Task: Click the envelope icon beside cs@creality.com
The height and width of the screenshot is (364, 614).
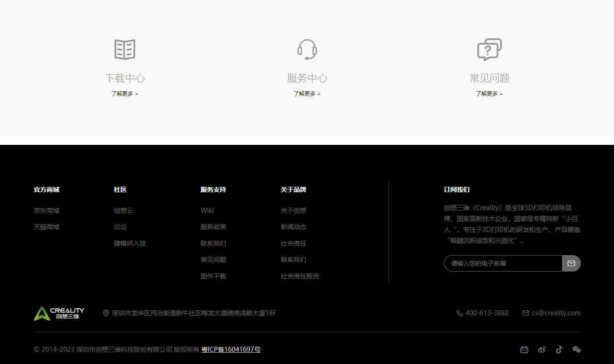Action: (525, 313)
